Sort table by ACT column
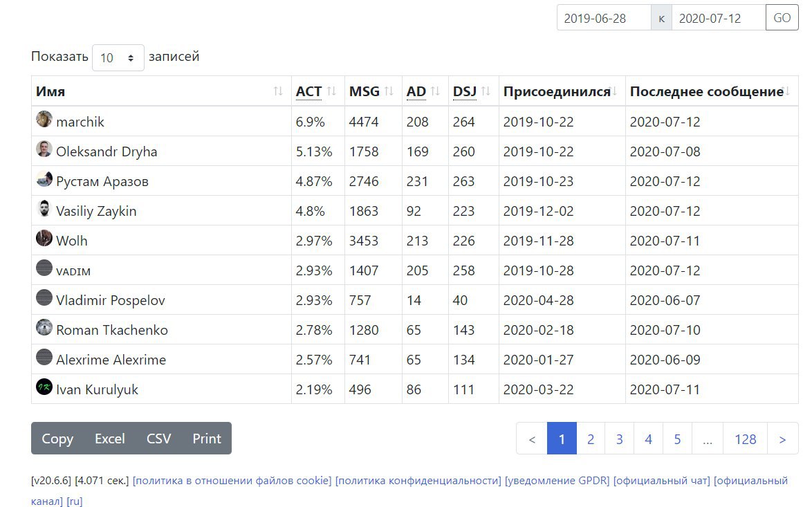 coord(317,91)
